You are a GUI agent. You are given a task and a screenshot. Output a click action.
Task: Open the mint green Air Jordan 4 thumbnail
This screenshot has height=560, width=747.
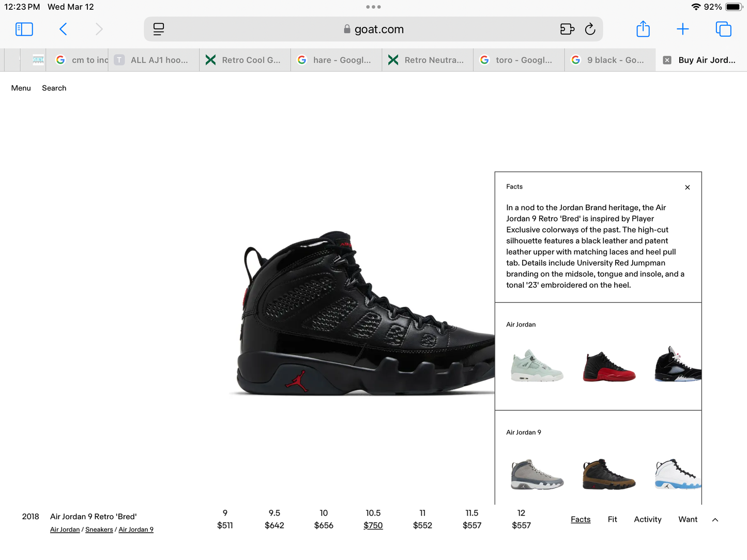[537, 366]
